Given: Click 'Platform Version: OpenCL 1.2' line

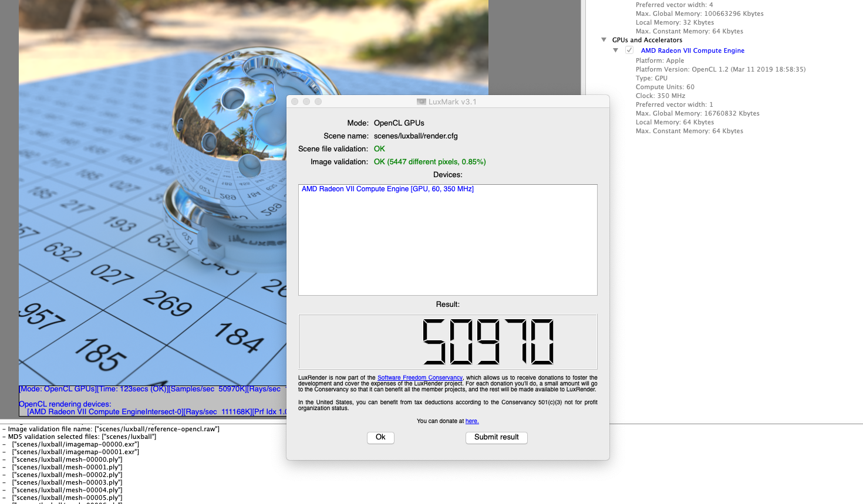Looking at the screenshot, I should [720, 69].
